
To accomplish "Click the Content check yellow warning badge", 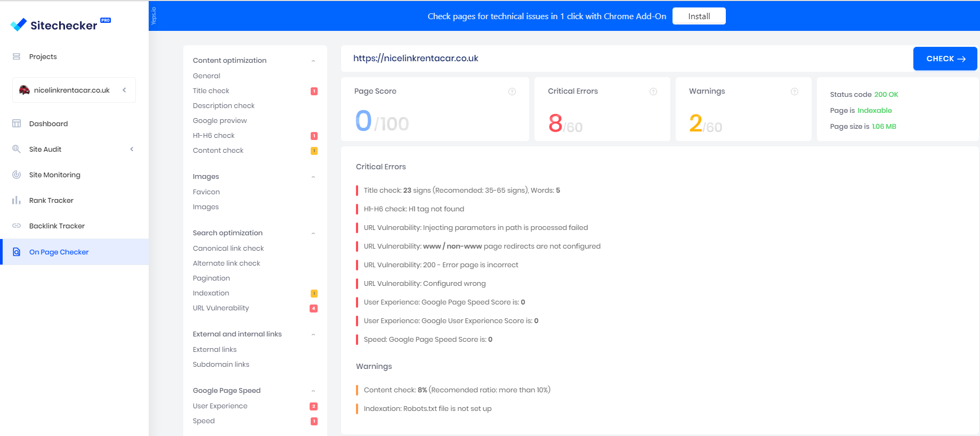I will point(314,151).
